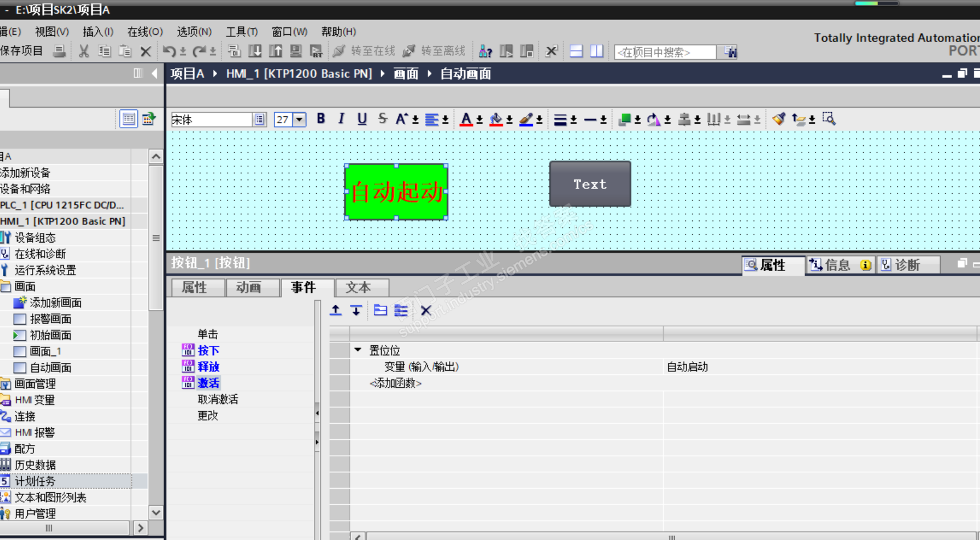Move the function down with the down-arrow icon
The image size is (980, 540).
(x=356, y=310)
